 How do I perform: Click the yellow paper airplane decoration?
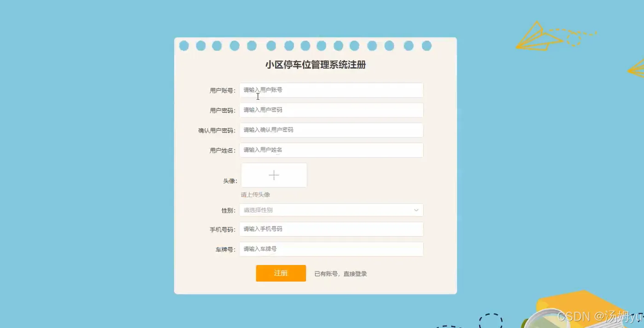[x=539, y=36]
